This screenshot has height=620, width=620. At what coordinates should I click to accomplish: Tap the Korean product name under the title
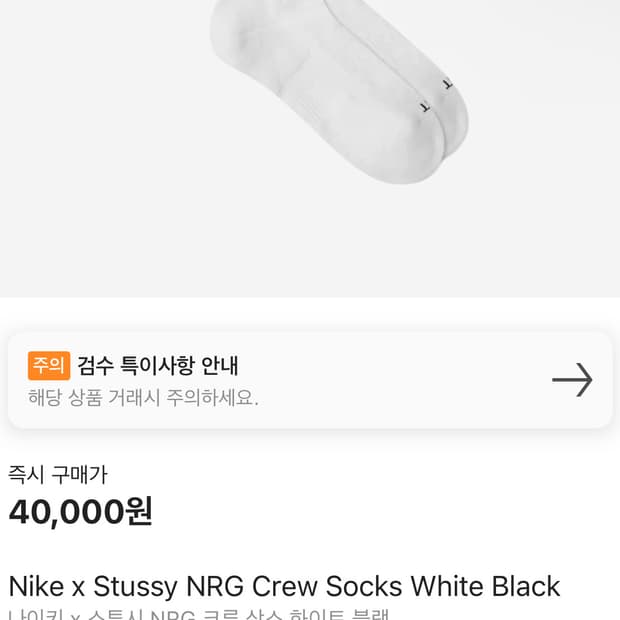[198, 614]
